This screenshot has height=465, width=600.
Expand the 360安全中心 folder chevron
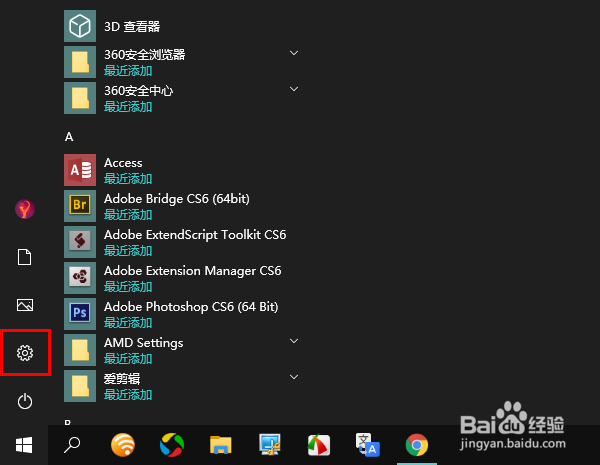294,89
